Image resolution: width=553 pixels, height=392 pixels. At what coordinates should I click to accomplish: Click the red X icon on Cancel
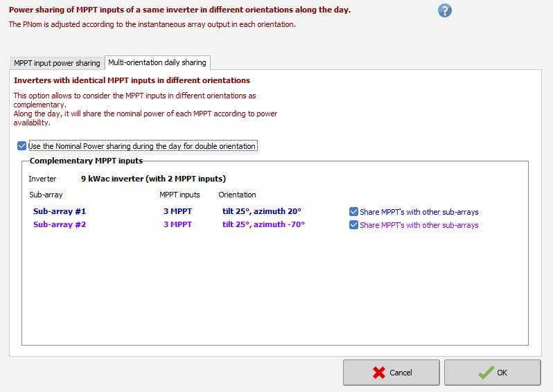click(x=379, y=373)
